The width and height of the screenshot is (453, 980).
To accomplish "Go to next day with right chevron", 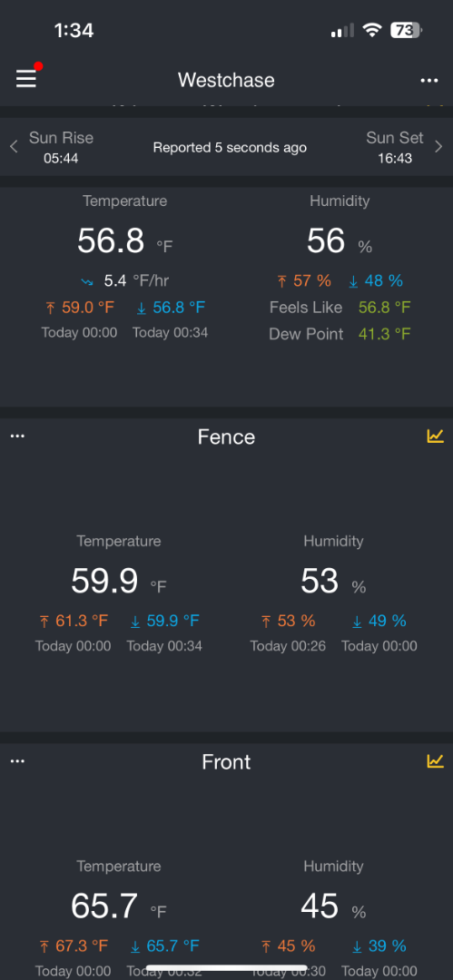I will coord(438,147).
